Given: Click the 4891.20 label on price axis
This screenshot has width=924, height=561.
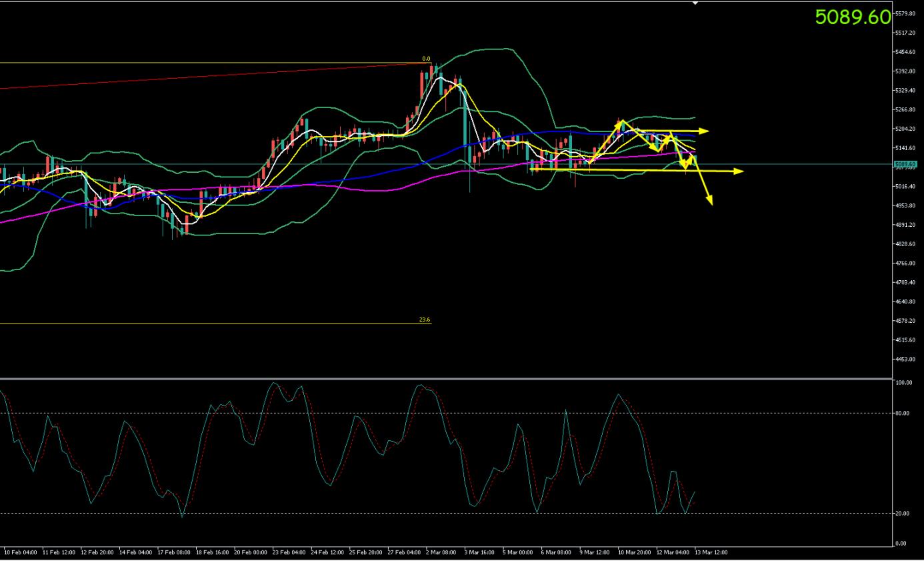Looking at the screenshot, I should pyautogui.click(x=905, y=225).
